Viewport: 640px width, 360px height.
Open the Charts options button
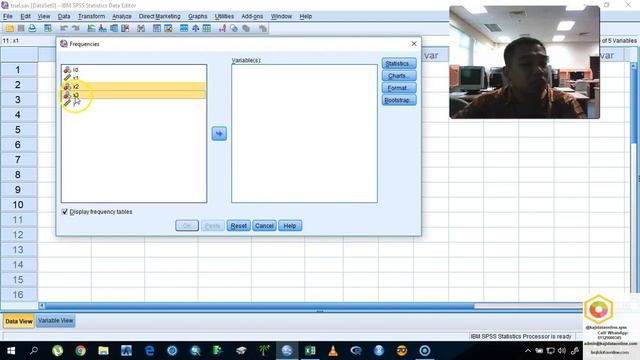(x=399, y=76)
